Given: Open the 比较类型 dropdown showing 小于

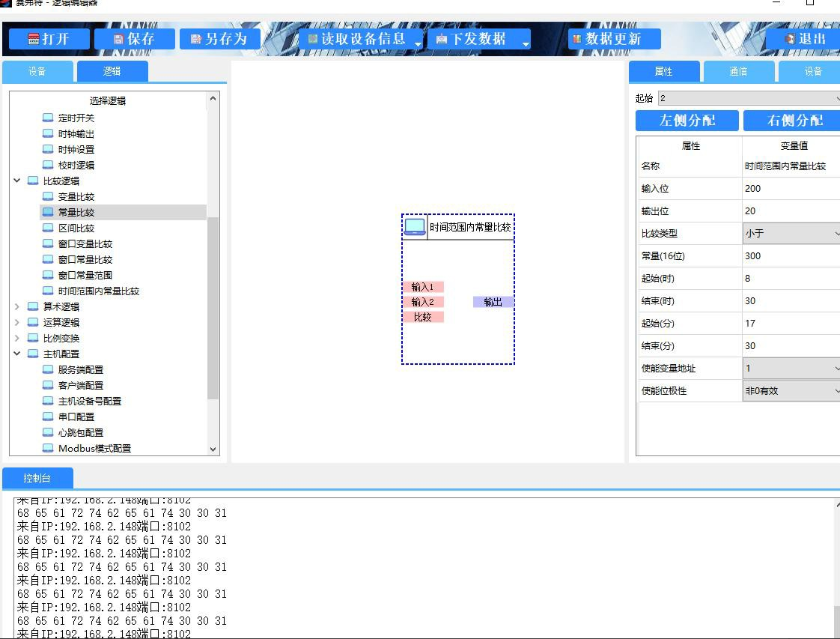Looking at the screenshot, I should (x=791, y=234).
